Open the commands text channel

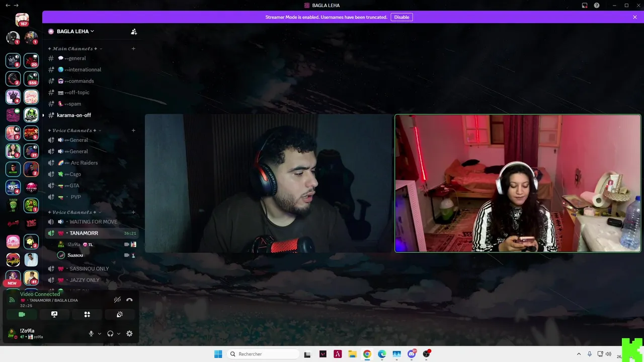click(91, 81)
